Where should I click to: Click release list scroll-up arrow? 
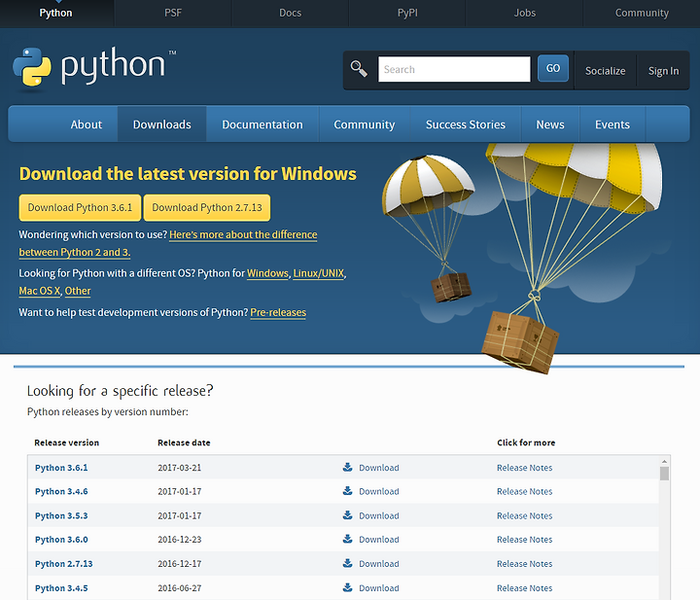[x=664, y=461]
